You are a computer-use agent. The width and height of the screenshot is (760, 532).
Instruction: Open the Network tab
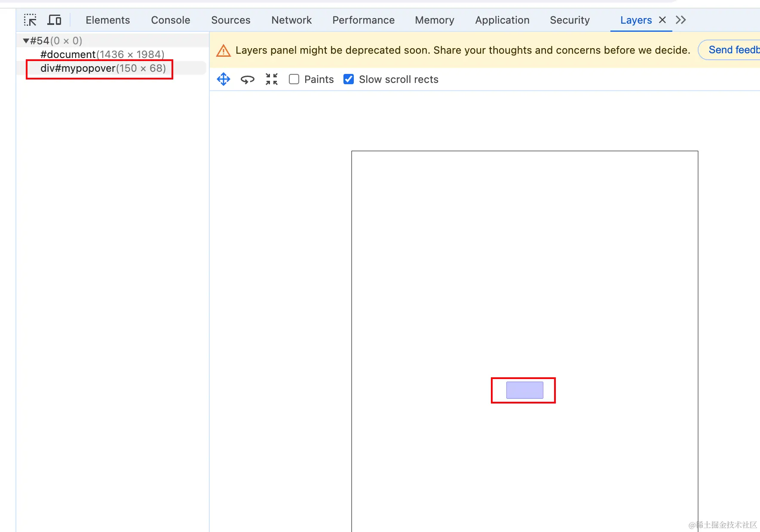[x=291, y=20]
